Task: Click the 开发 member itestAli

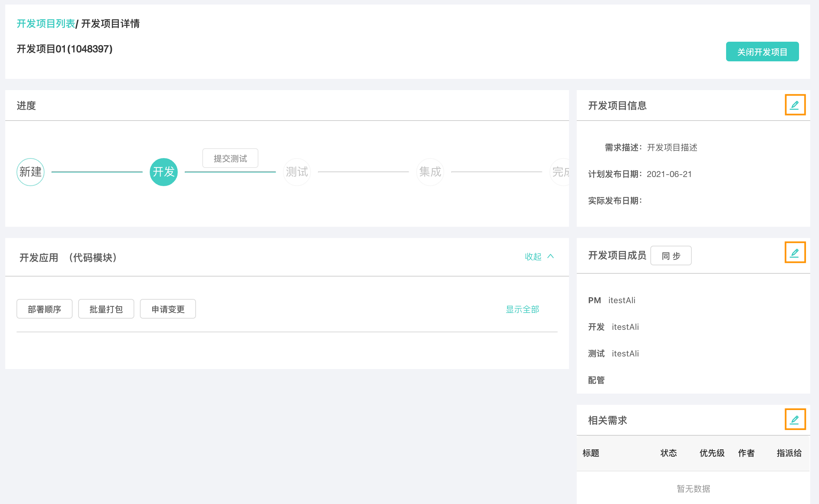Action: coord(625,327)
